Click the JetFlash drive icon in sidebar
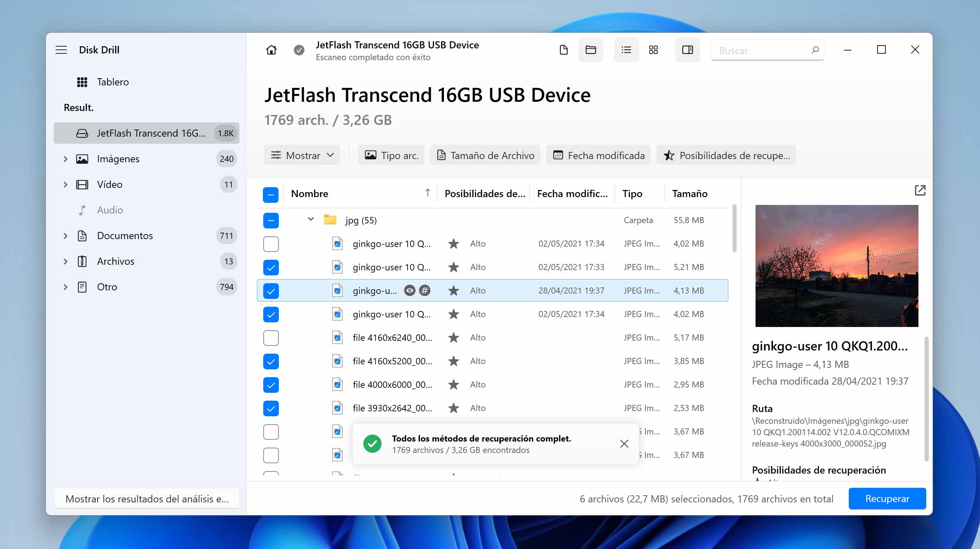 click(82, 133)
